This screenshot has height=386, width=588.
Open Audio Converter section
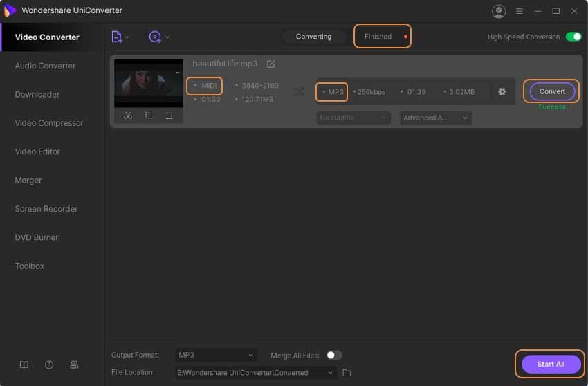pyautogui.click(x=45, y=66)
